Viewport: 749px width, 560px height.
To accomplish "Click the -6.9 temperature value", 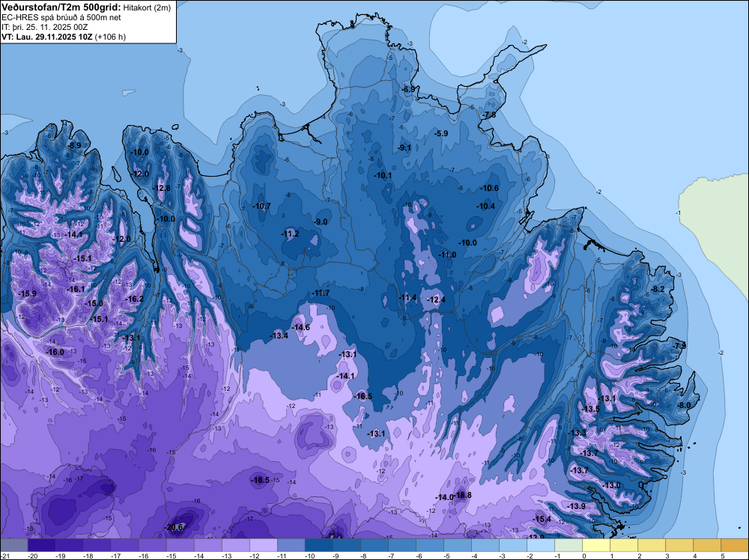I will tap(408, 89).
